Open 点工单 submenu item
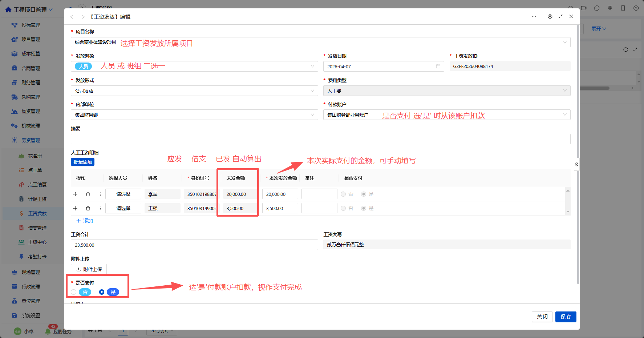The height and width of the screenshot is (338, 644). pos(35,170)
